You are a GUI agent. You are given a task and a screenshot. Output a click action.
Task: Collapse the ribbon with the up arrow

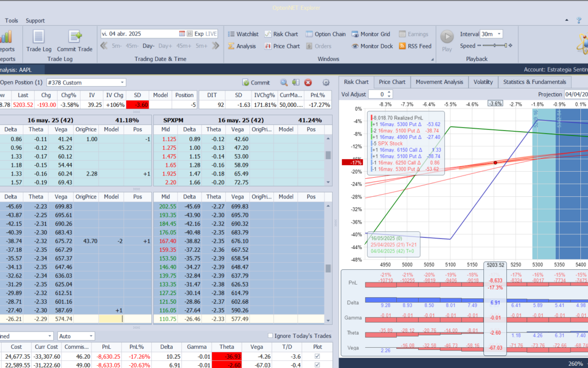pos(567,20)
